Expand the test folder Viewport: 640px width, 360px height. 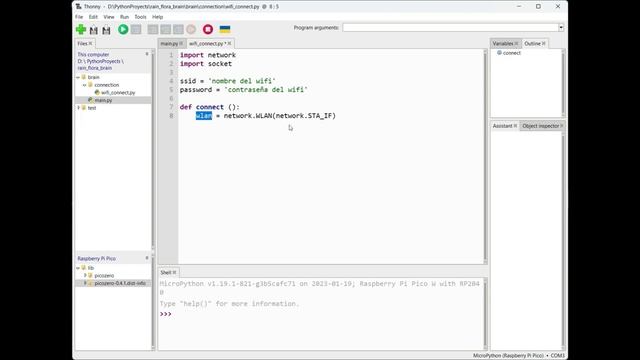pyautogui.click(x=78, y=108)
